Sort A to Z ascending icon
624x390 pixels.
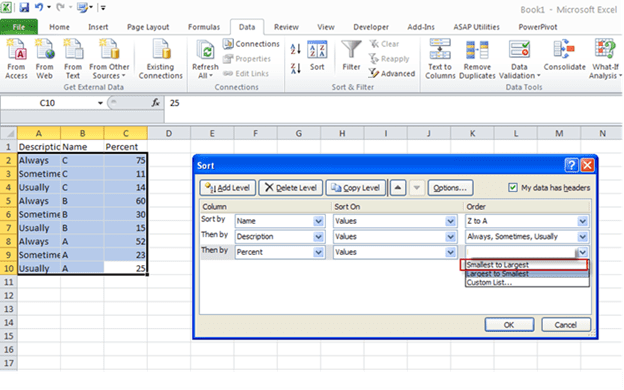point(295,49)
